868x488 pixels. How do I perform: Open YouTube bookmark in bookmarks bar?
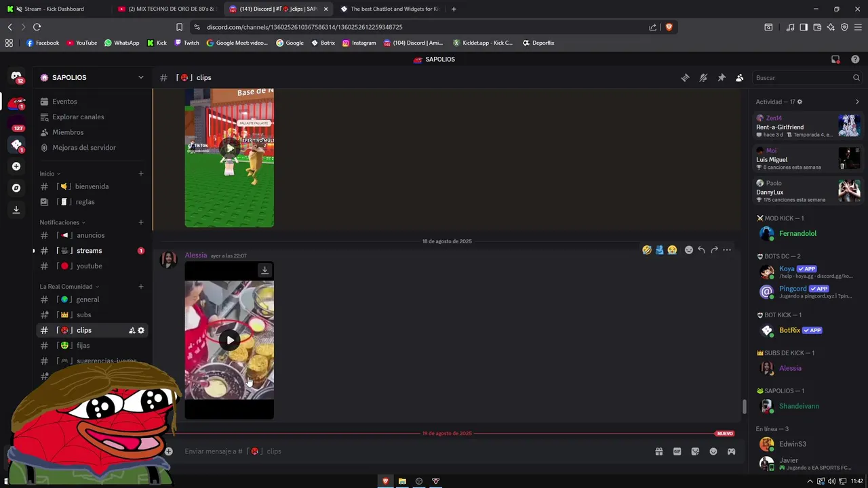pyautogui.click(x=81, y=43)
